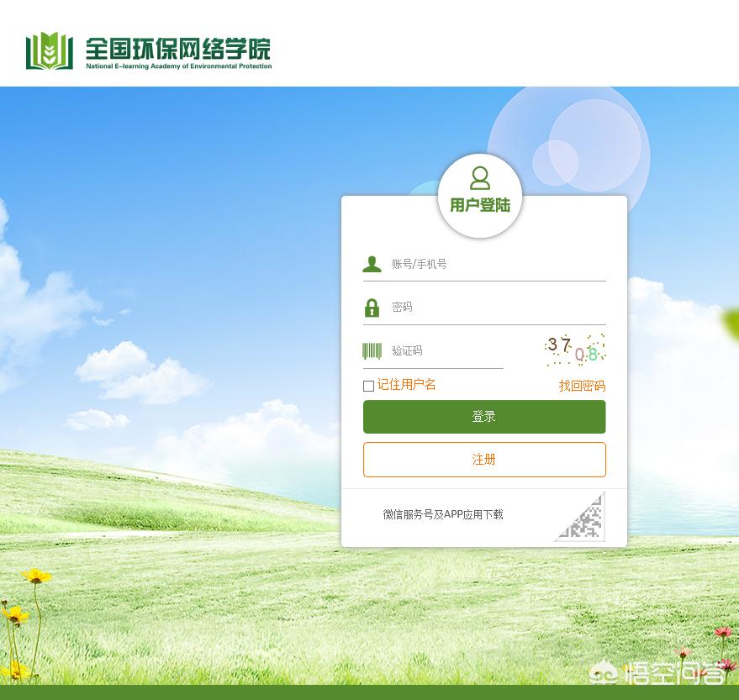Click 微信服务号及APP应用下载 text
This screenshot has width=739, height=700.
(442, 514)
